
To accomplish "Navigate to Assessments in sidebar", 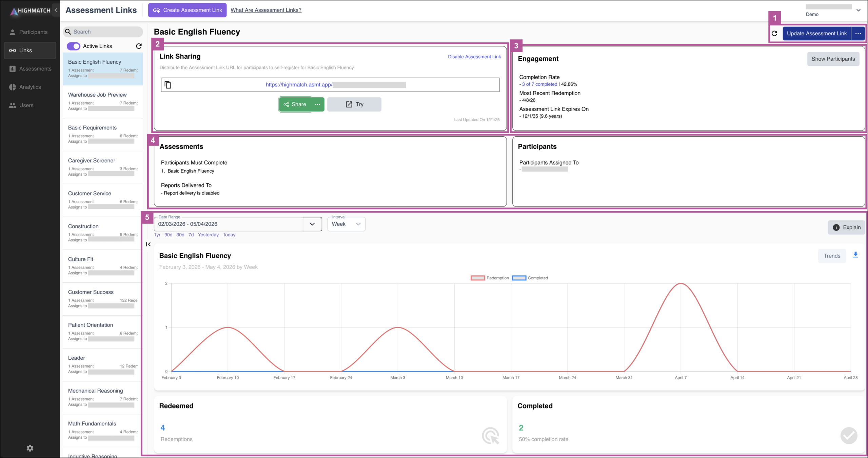I will (30, 69).
